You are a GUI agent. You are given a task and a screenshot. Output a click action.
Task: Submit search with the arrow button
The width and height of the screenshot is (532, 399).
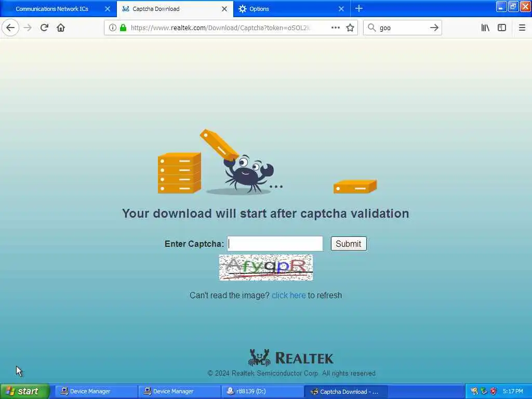[x=434, y=28]
